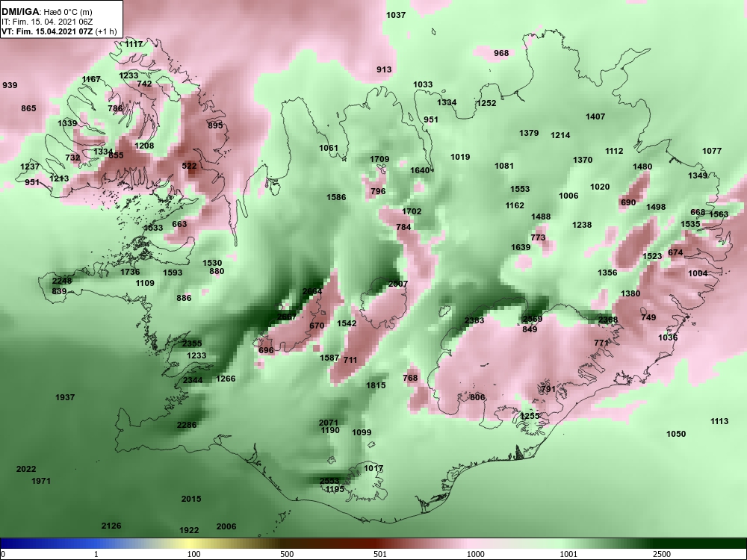This screenshot has width=747, height=560.
Task: Select the 2553 value near south coast
Action: (x=329, y=481)
